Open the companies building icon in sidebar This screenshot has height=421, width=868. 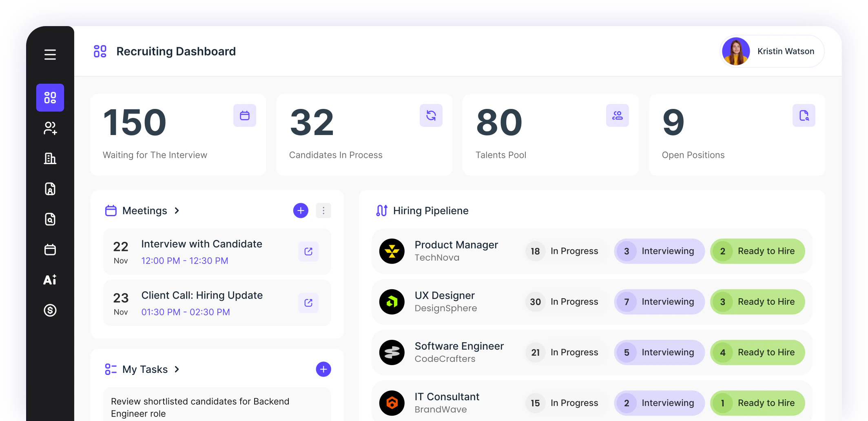tap(50, 158)
